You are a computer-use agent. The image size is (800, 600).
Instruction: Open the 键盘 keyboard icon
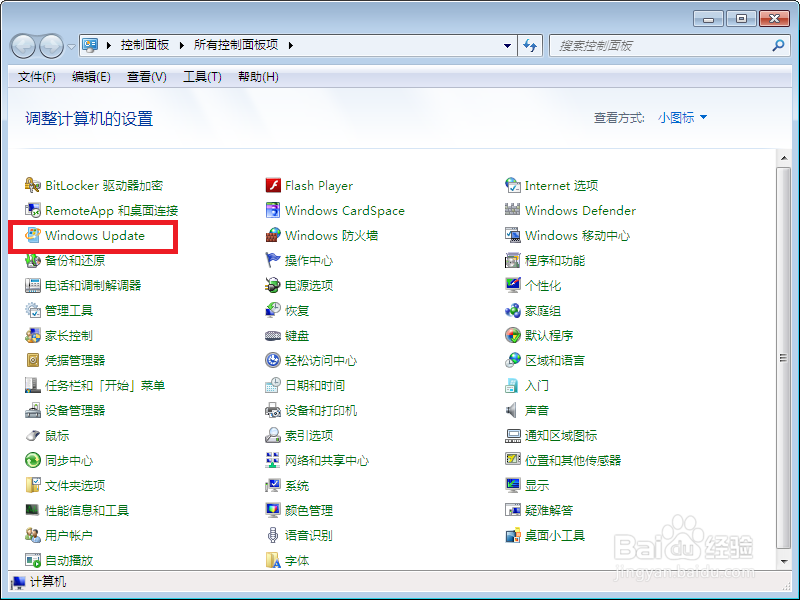273,336
